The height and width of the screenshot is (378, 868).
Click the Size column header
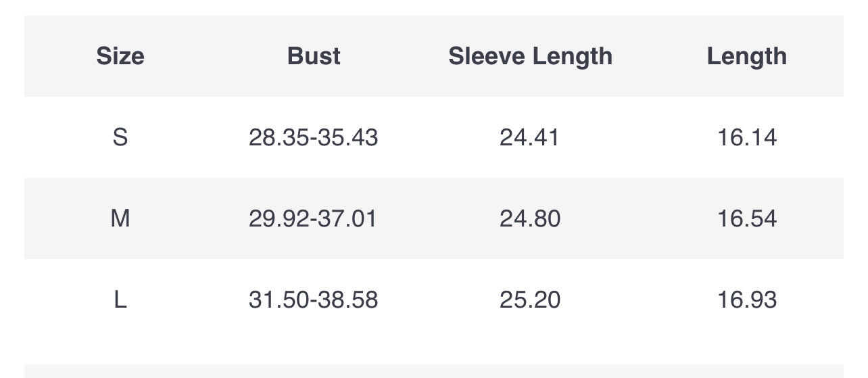tap(120, 56)
